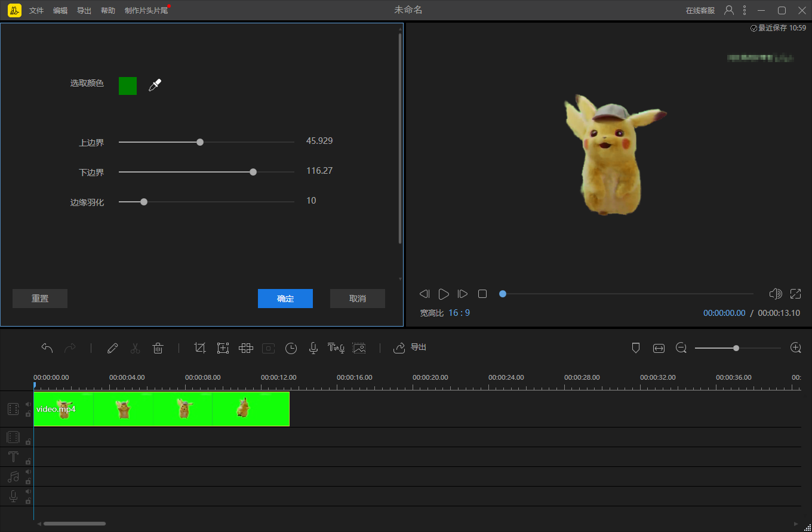Select the video.mp4 clip on timeline
The image size is (812, 532).
coord(161,409)
